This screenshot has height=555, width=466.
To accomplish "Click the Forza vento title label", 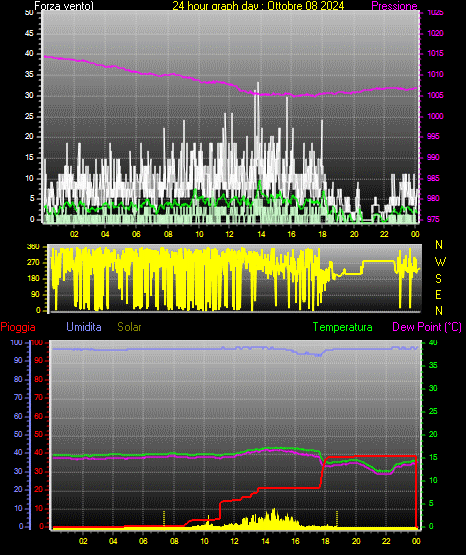I will pyautogui.click(x=64, y=6).
